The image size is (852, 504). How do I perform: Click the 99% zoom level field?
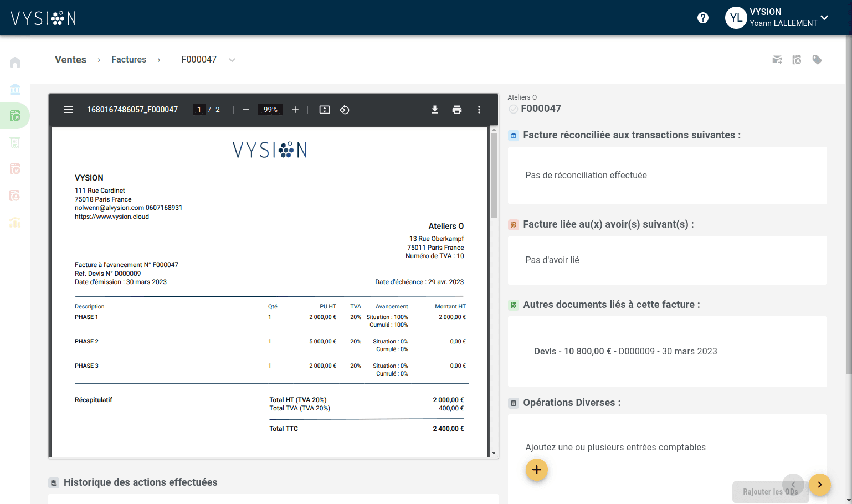pyautogui.click(x=270, y=110)
